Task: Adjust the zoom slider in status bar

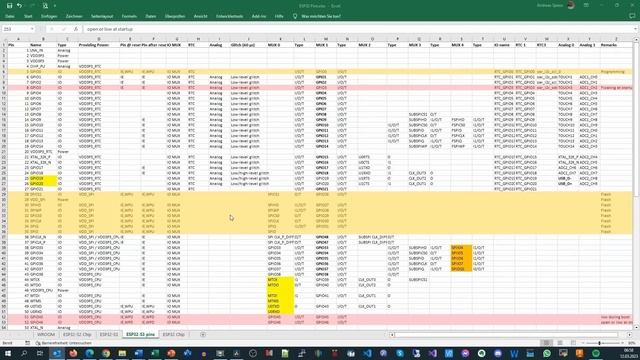Action: (x=599, y=343)
